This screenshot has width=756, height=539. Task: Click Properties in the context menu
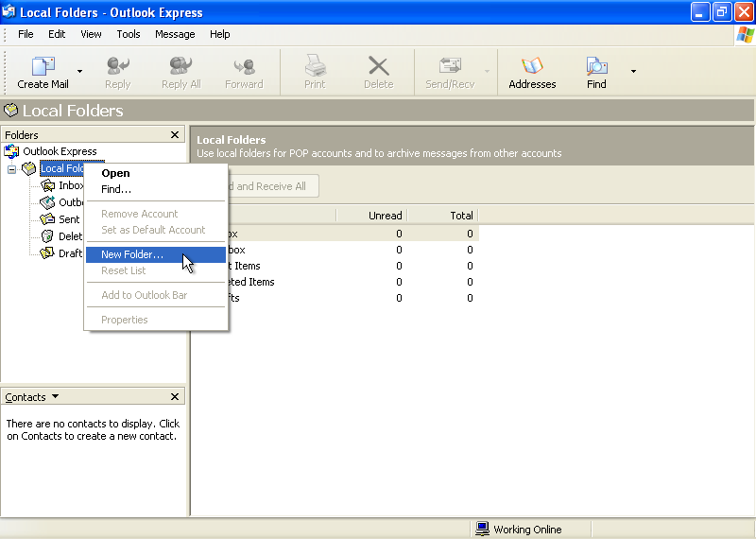(156, 320)
